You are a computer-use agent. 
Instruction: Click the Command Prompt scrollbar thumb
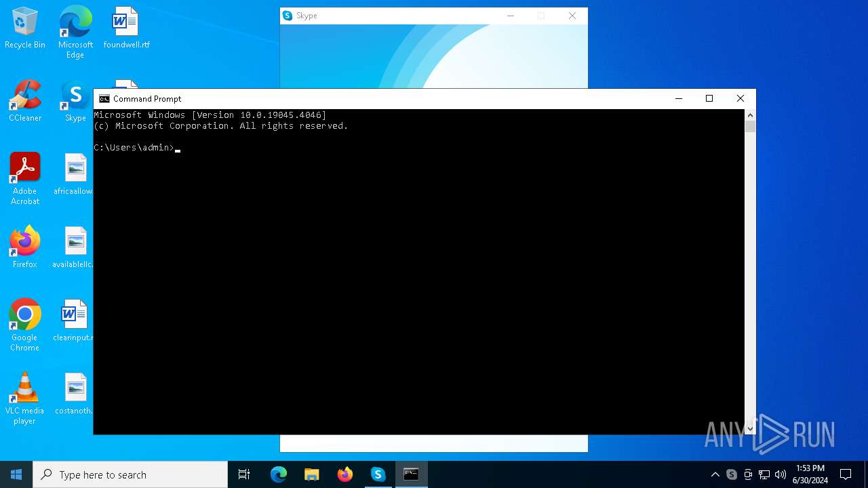[750, 127]
